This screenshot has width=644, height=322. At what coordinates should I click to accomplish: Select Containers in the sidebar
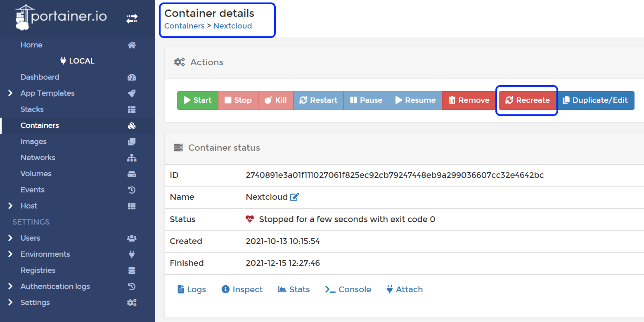click(77, 125)
